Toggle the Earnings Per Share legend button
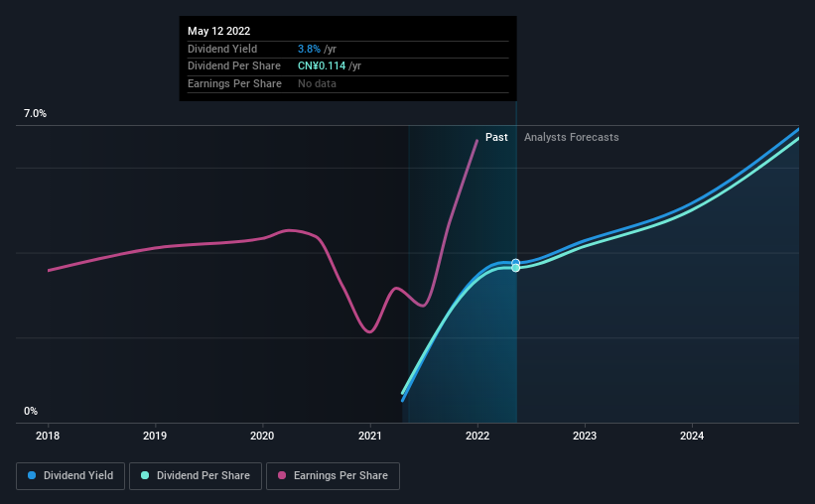 (x=333, y=476)
